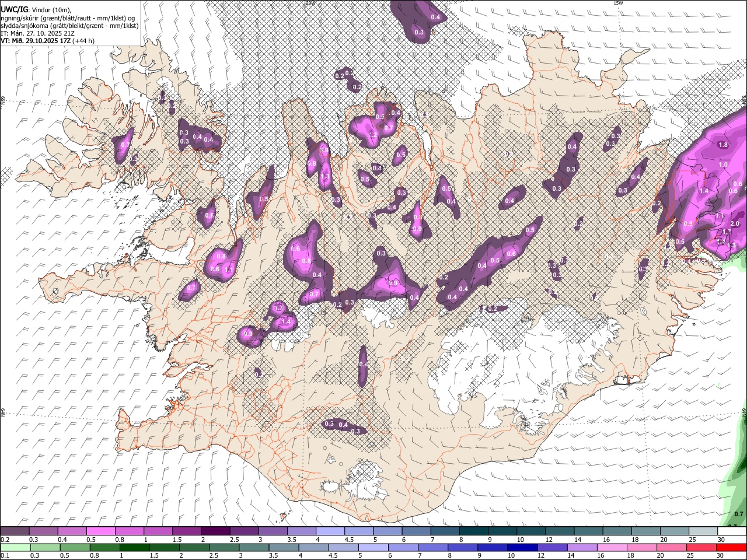This screenshot has width=747, height=560.
Task: Click the '(+44 h)' forecast offset text
Action: [84, 41]
